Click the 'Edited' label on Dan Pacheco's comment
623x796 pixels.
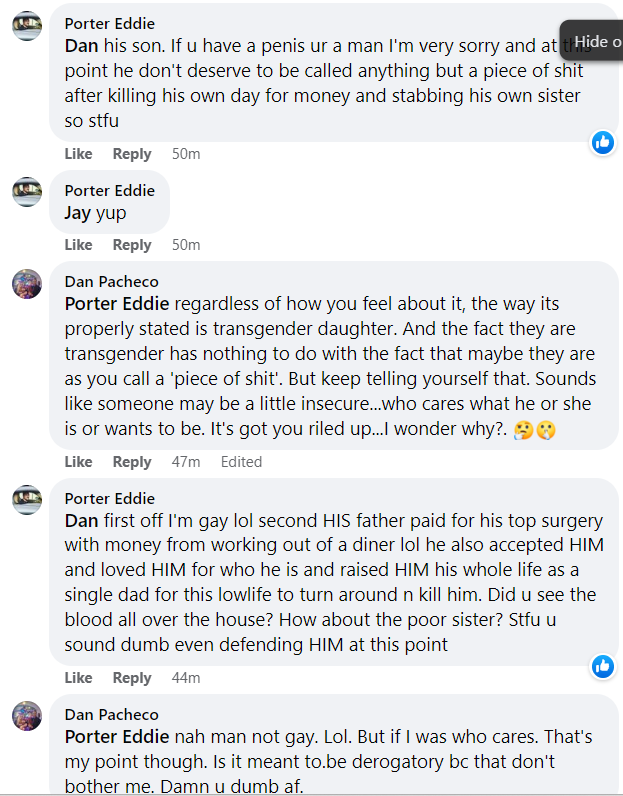pyautogui.click(x=241, y=462)
